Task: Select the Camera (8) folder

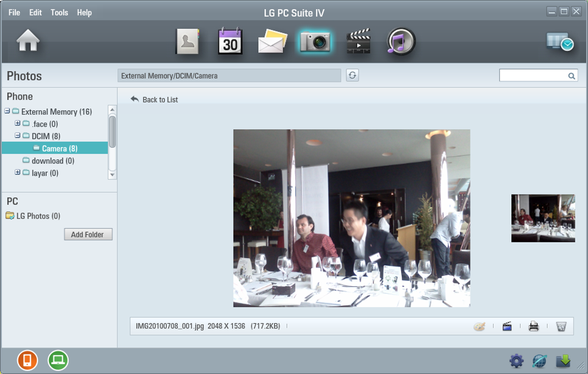Action: point(55,148)
